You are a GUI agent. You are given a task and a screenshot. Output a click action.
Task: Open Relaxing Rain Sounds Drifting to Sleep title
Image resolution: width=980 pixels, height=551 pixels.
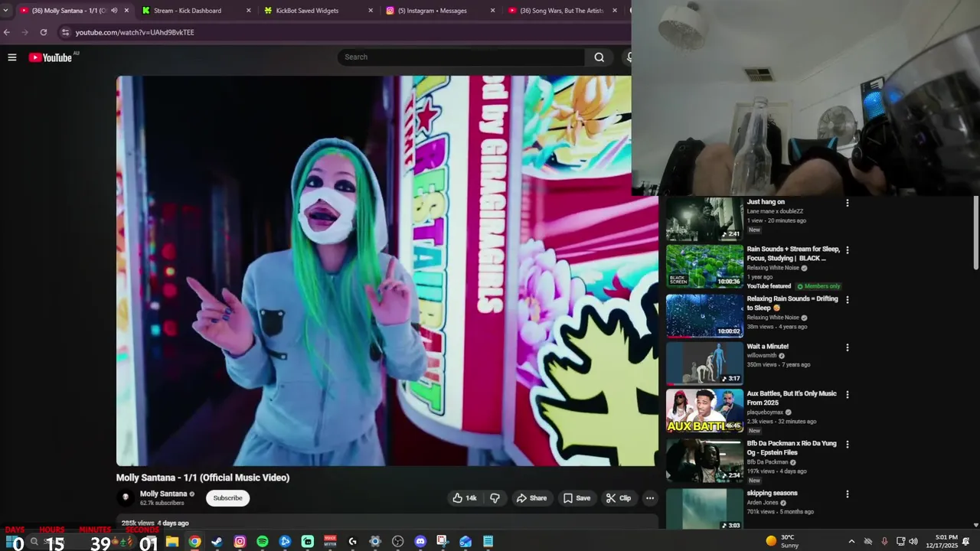(792, 303)
